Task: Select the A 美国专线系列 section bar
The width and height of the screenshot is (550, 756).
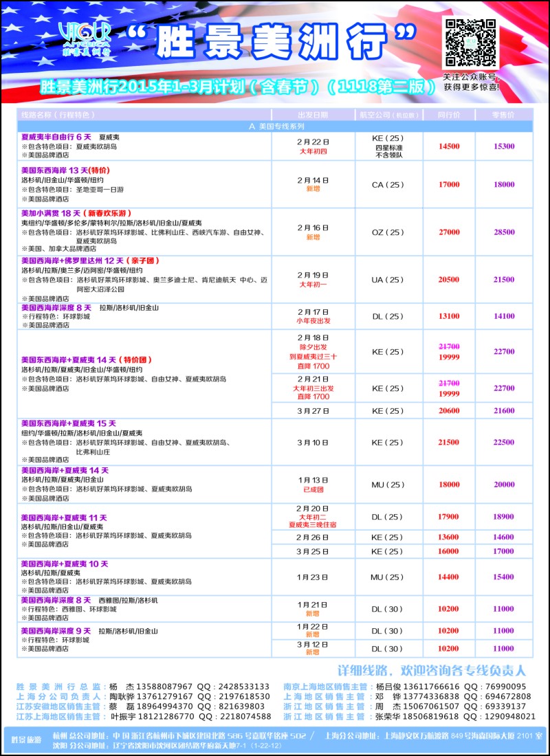Action: click(275, 126)
